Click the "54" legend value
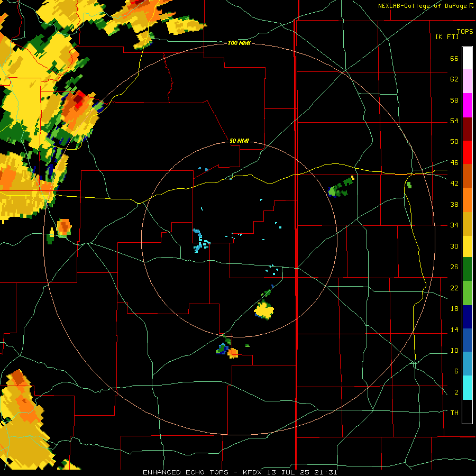 tap(454, 121)
